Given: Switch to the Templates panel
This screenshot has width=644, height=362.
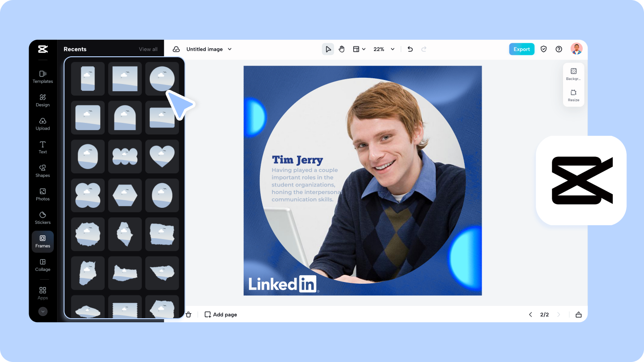Looking at the screenshot, I should click(42, 77).
